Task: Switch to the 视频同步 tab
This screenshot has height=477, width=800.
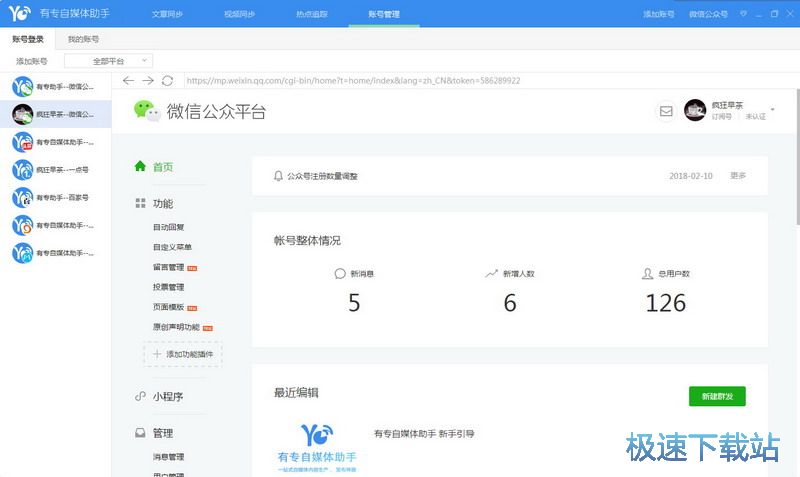Action: (x=239, y=14)
